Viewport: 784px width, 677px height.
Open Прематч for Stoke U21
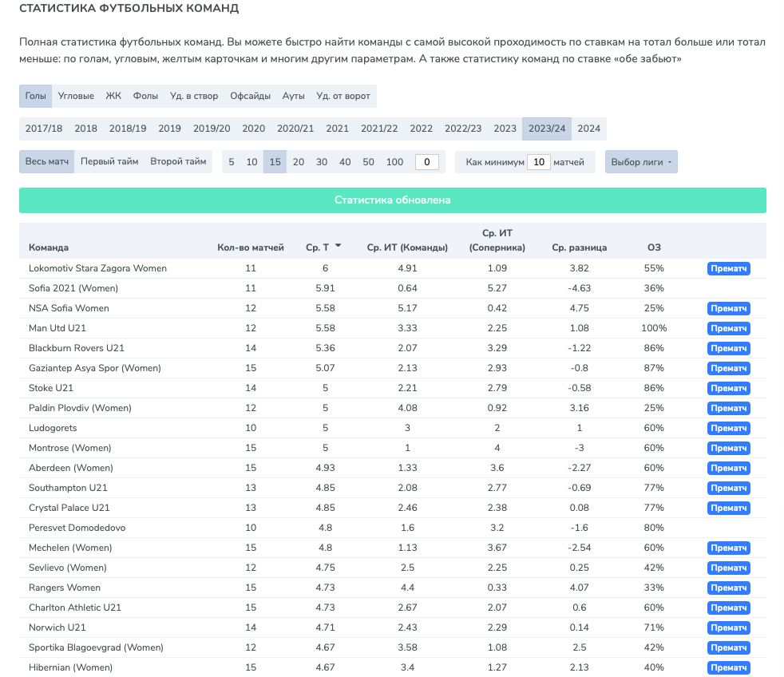[728, 389]
